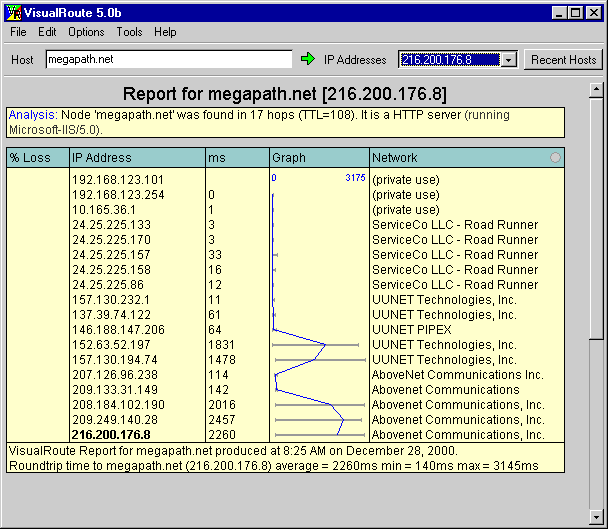Open the Help menu
Screen dimensions: 608x529
[x=165, y=32]
